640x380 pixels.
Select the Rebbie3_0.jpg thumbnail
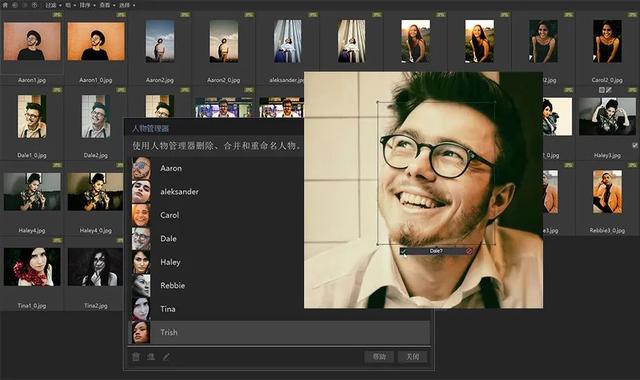tap(607, 191)
